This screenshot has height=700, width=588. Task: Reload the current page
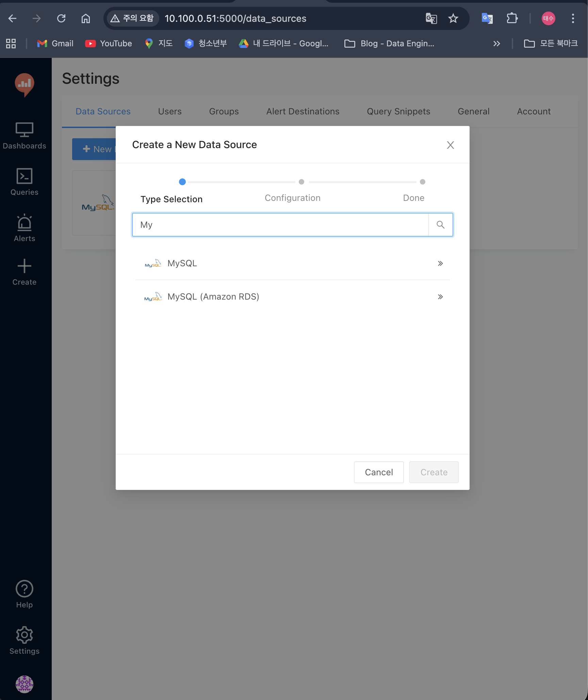pyautogui.click(x=61, y=18)
